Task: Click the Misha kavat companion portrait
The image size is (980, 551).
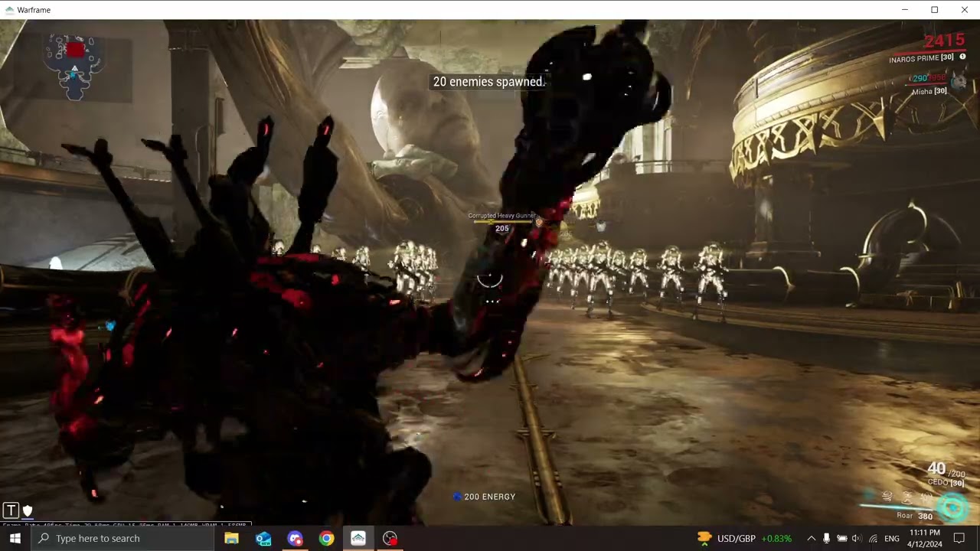Action: (960, 81)
